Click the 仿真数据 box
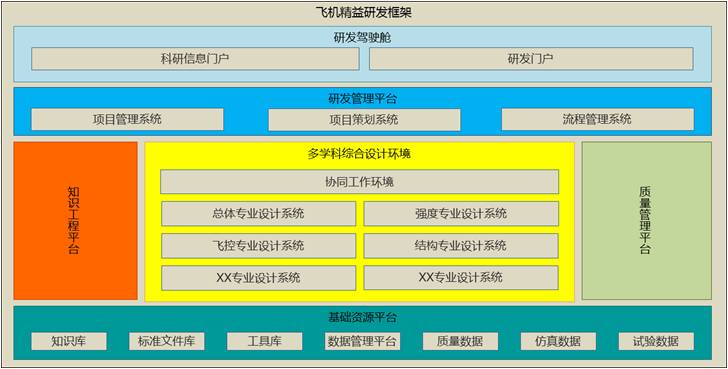728x369 pixels. pyautogui.click(x=558, y=341)
